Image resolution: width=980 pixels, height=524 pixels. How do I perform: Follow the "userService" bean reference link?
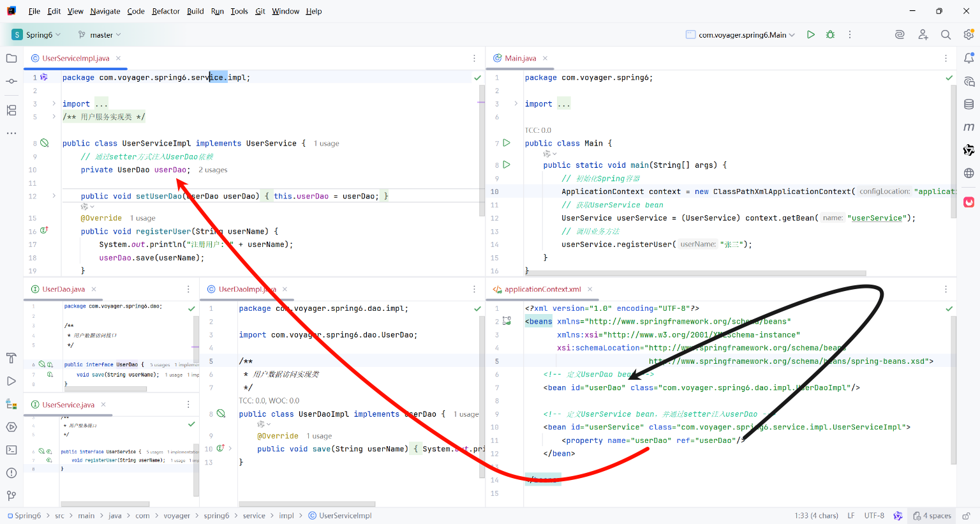coord(877,218)
